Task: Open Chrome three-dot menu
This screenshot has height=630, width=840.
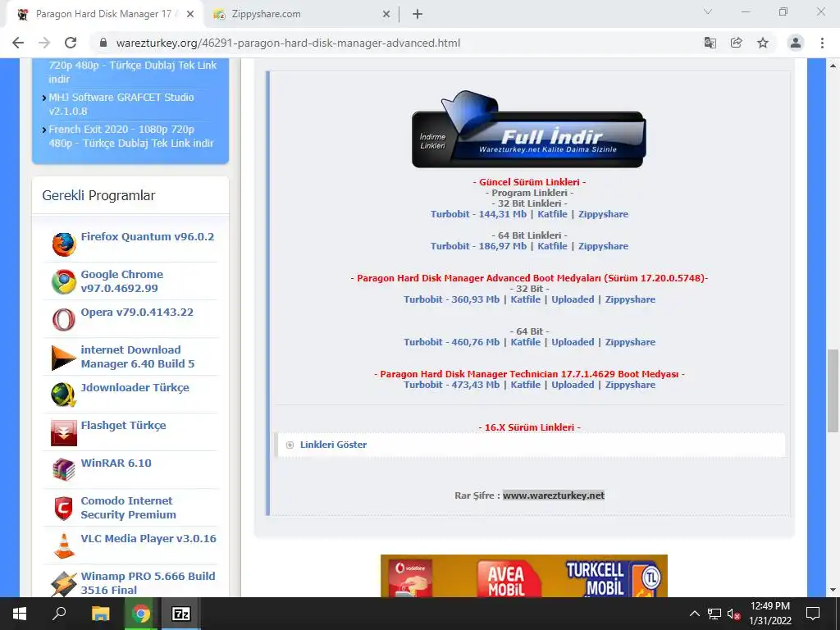Action: pyautogui.click(x=822, y=43)
